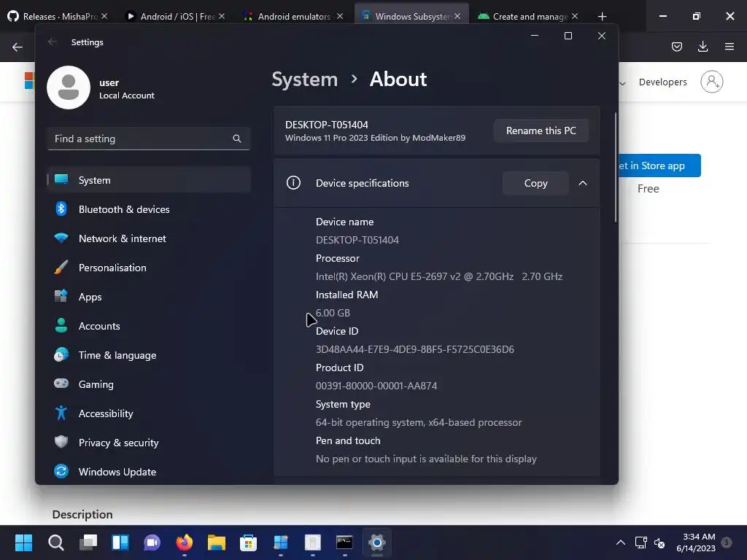Click the Settings back arrow
747x560 pixels.
[x=53, y=42]
